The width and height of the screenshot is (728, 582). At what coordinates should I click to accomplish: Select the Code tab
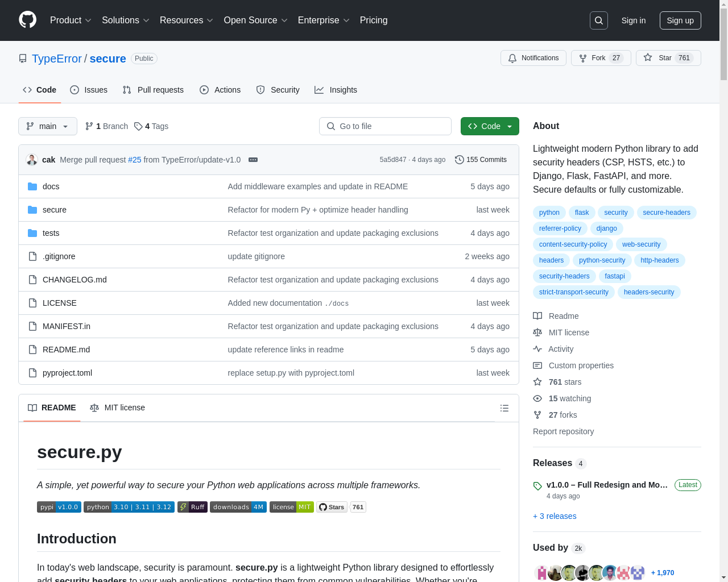click(x=40, y=90)
